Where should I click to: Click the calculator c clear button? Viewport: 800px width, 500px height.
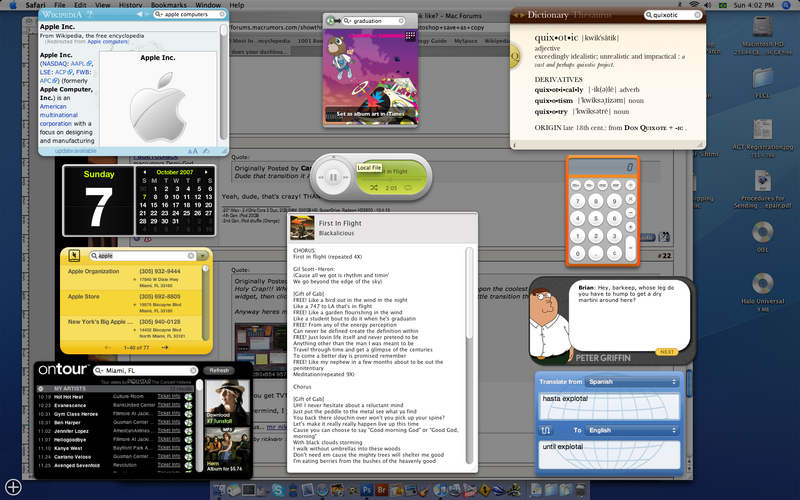point(614,253)
